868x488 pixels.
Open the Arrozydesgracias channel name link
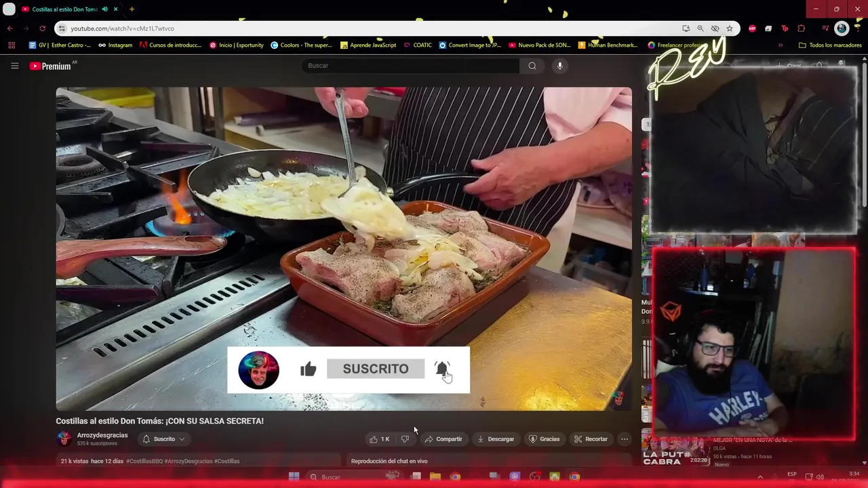tap(102, 435)
